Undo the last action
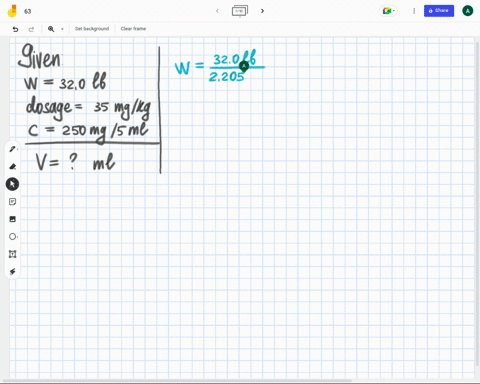The height and width of the screenshot is (384, 480). point(15,29)
